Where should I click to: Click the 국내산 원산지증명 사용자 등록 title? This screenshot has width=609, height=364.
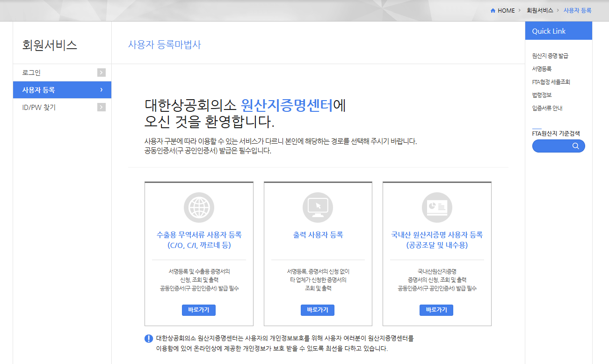click(437, 240)
